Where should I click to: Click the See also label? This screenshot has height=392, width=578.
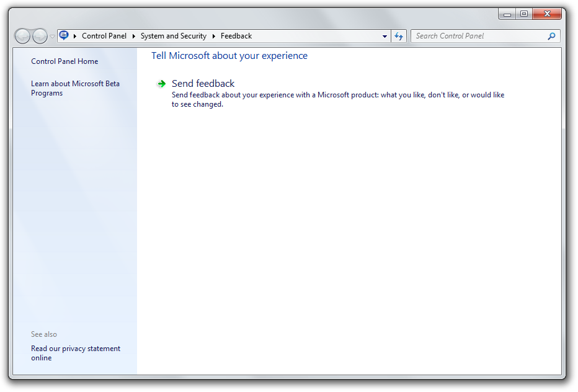(44, 334)
